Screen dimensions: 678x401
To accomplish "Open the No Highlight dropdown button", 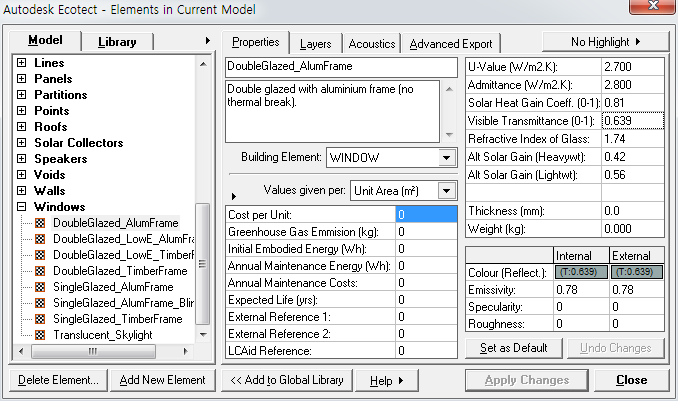I will click(x=605, y=42).
